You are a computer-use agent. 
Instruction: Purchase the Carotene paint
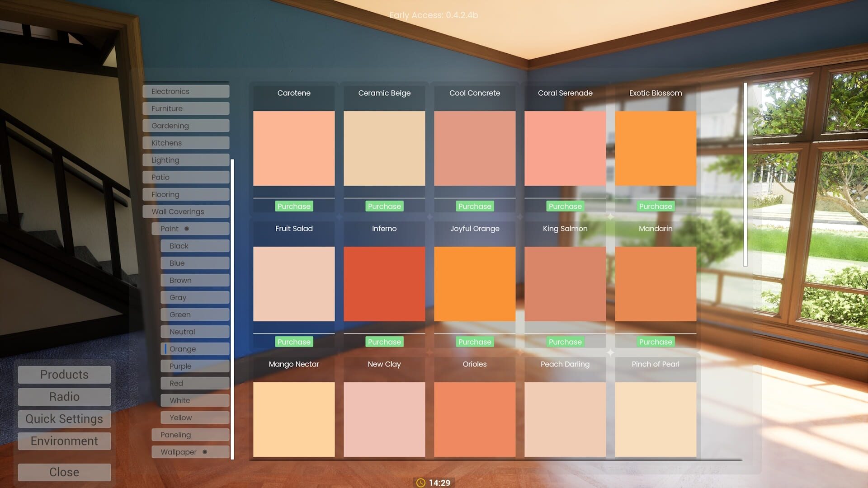click(294, 206)
